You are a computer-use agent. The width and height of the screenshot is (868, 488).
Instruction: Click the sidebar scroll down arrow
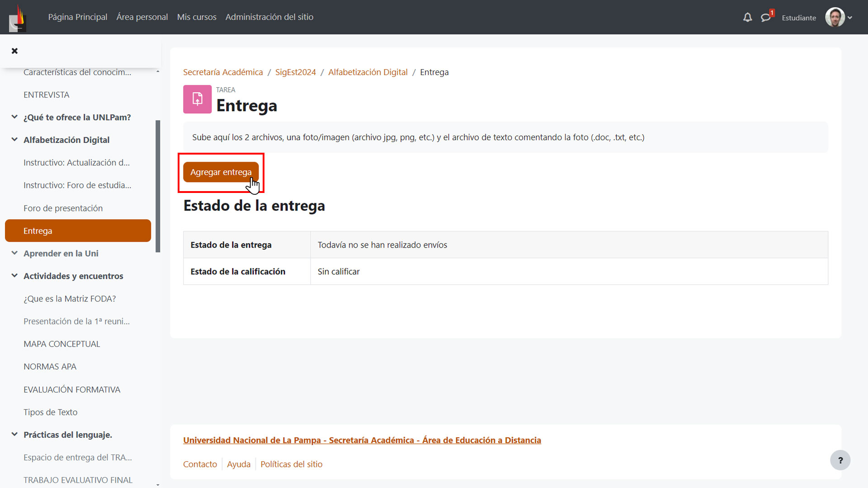coord(158,484)
